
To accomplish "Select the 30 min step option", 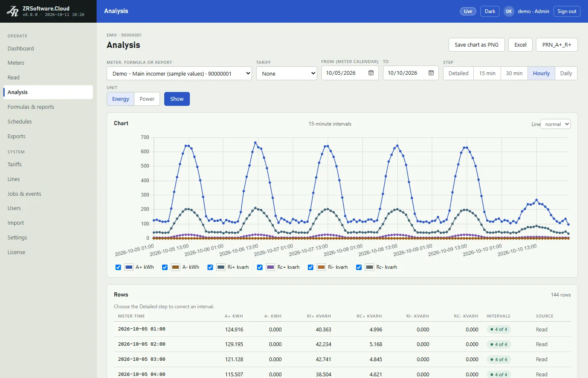I will (x=514, y=73).
